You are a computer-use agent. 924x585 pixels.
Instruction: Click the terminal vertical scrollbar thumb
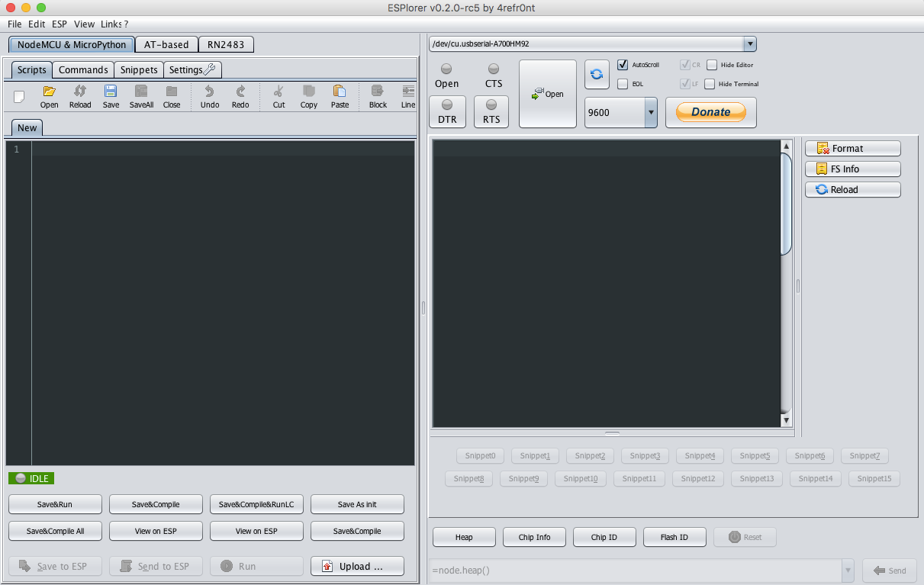tap(786, 204)
